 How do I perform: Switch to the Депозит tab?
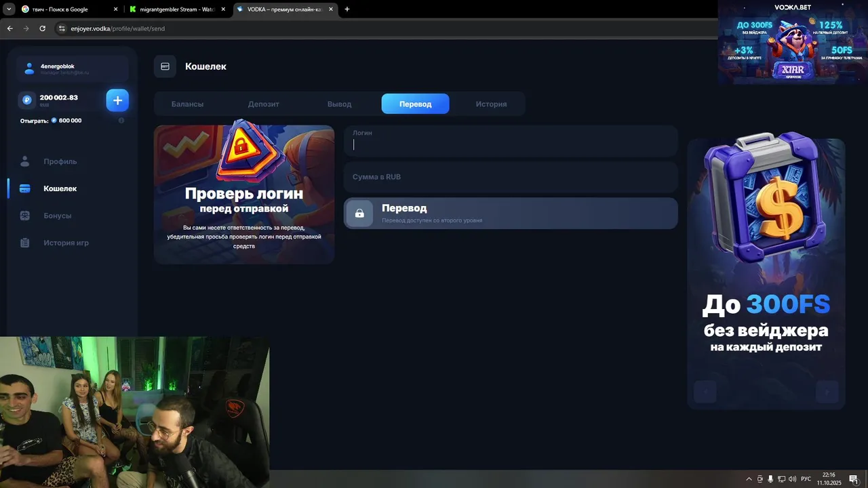(x=263, y=104)
